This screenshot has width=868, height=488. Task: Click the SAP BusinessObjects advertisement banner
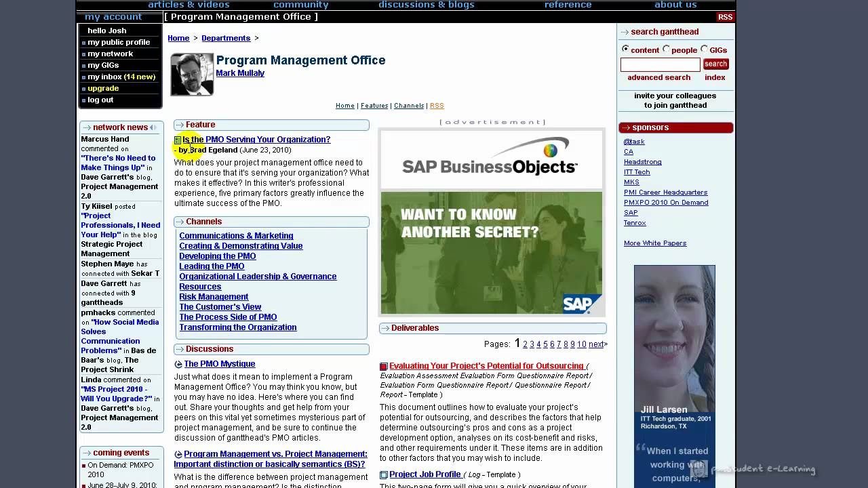pyautogui.click(x=492, y=222)
